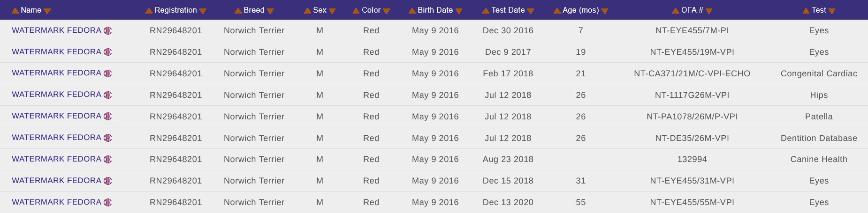Click CHIC badge icon in Congenital Cardiac row

107,73
